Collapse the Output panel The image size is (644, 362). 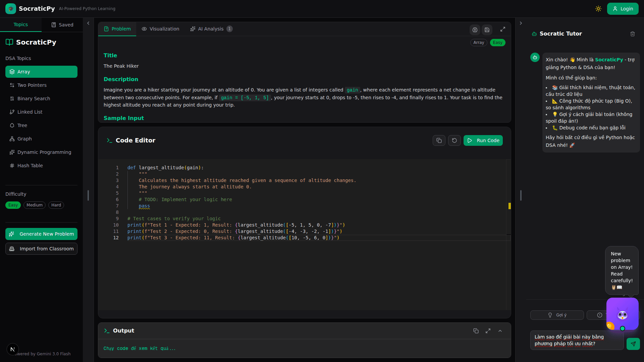pyautogui.click(x=500, y=331)
